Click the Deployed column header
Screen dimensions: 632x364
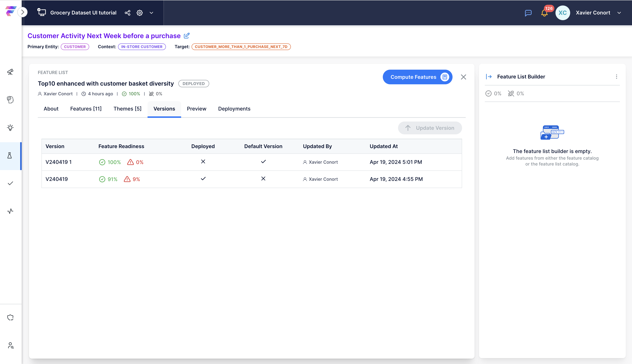[x=203, y=146]
